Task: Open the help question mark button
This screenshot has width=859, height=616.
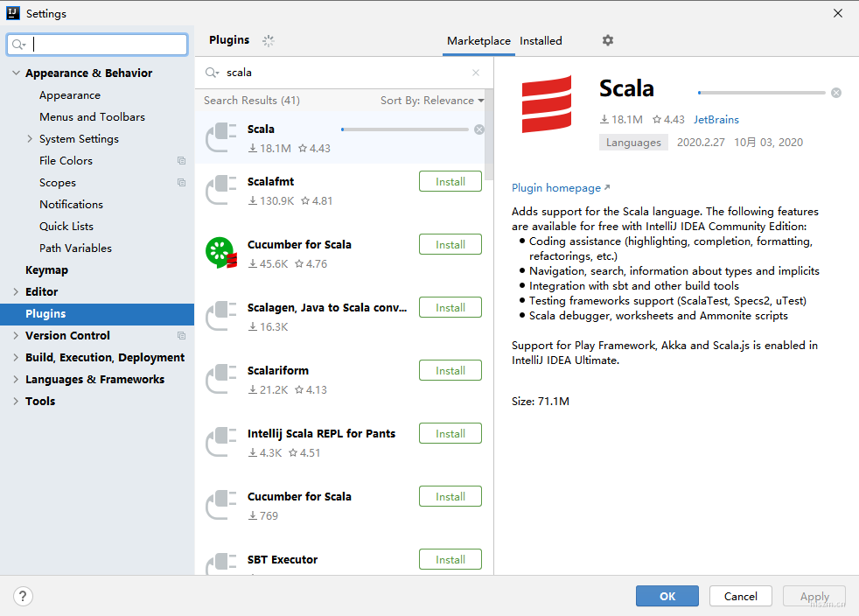Action: tap(23, 596)
